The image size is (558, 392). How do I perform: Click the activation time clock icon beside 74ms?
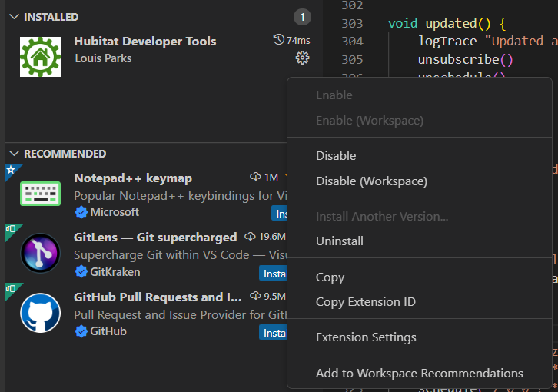pos(279,39)
